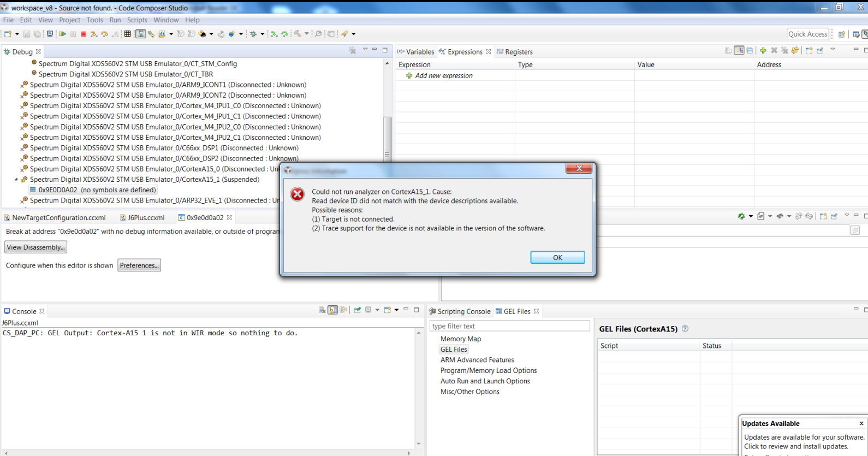Click the Open Perspective icon beside Quick Access
The image size is (868, 456).
tap(842, 34)
